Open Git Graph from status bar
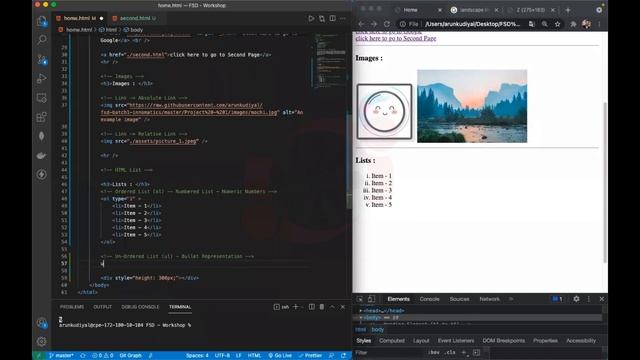Image resolution: width=640 pixels, height=360 pixels. click(x=130, y=356)
